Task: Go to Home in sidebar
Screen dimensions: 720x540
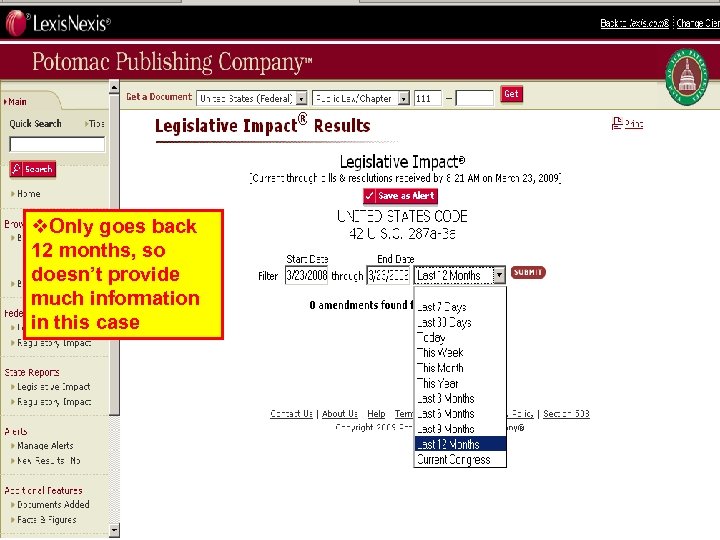Action: (x=26, y=194)
